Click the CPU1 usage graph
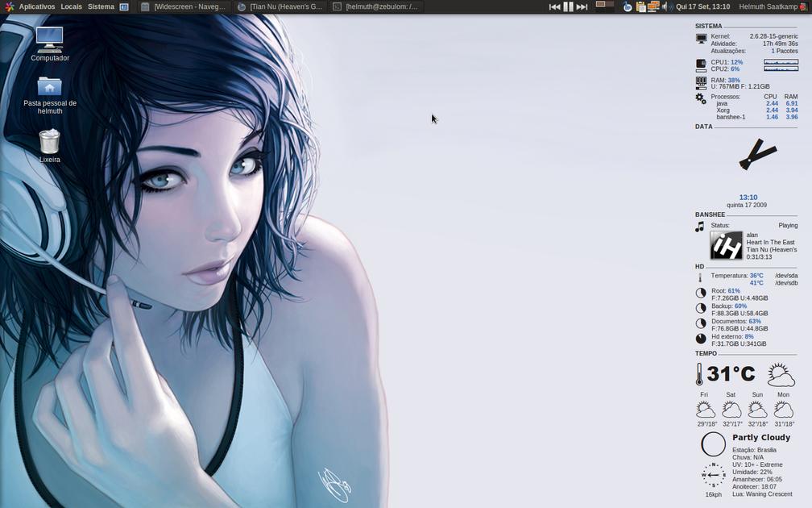Screen dimensions: 812x508 [x=781, y=62]
